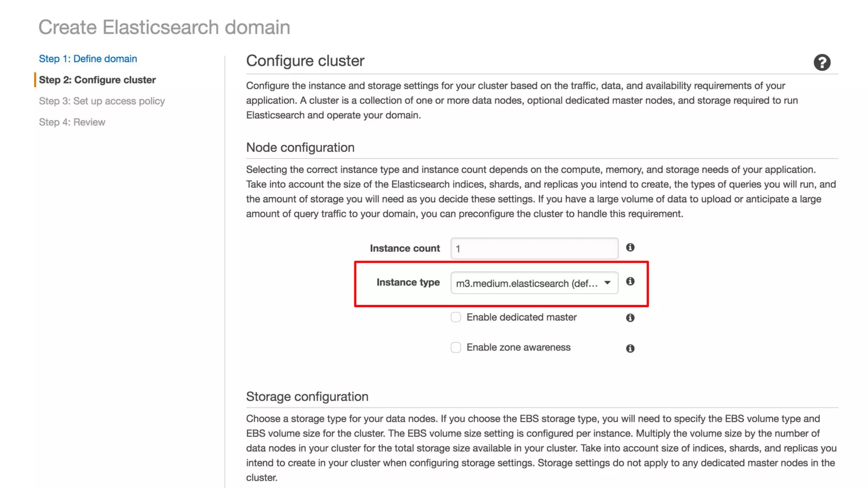Go to Step 1: Define domain

click(x=88, y=59)
